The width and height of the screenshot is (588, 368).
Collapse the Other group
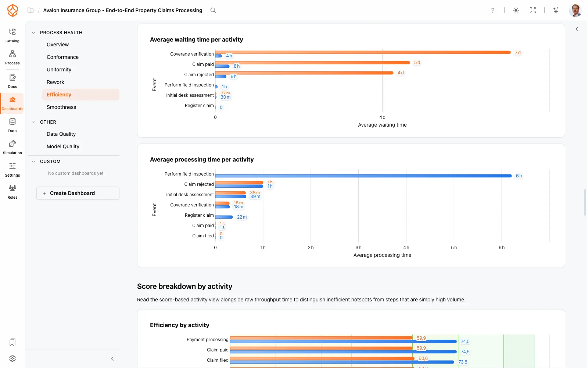[33, 122]
